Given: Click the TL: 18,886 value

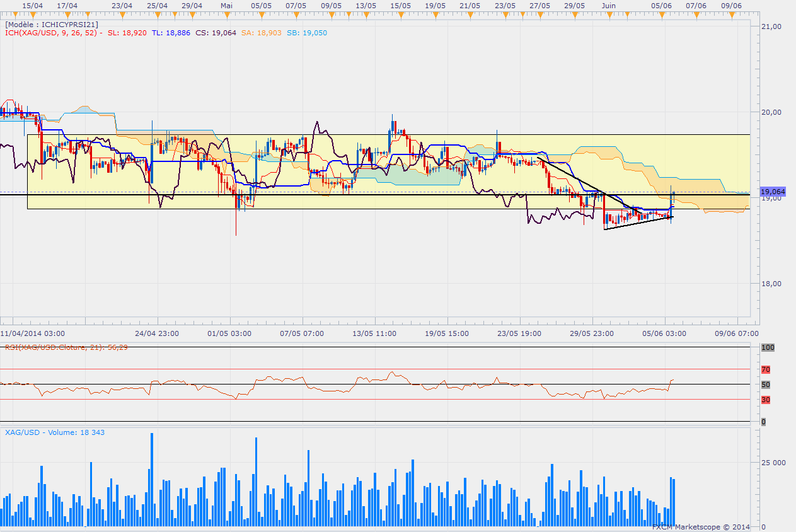Looking at the screenshot, I should click(x=171, y=33).
